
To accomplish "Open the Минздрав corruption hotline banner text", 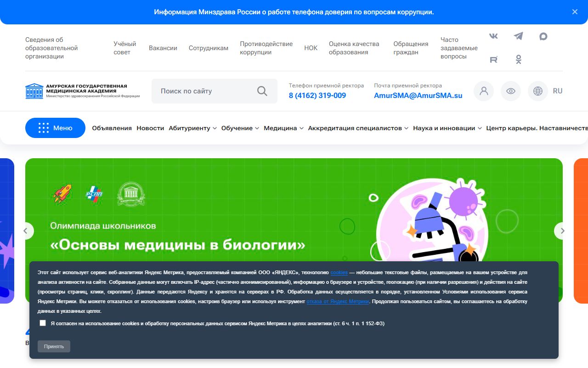I will point(294,12).
